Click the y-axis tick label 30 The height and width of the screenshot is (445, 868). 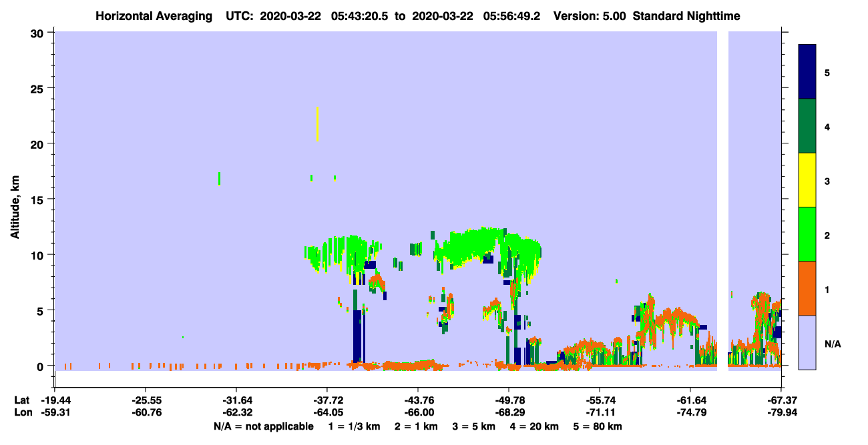point(39,33)
